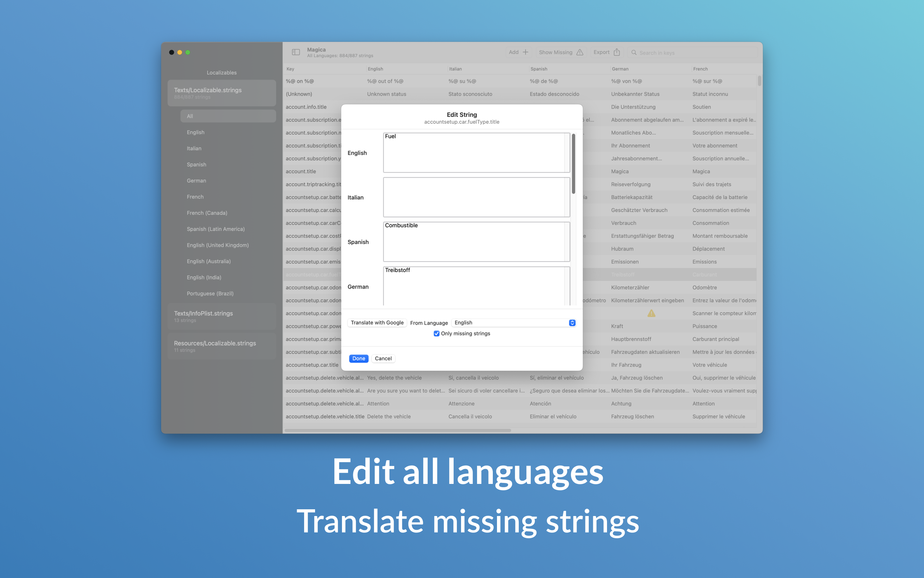Screen dimensions: 924x578
Task: Toggle Only missing strings checkbox
Action: pos(436,333)
